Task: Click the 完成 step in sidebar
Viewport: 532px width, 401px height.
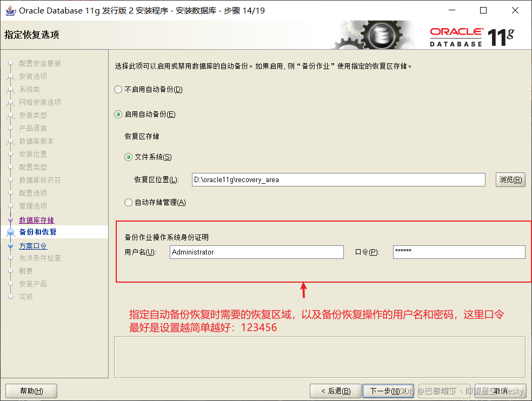Action: tap(26, 297)
